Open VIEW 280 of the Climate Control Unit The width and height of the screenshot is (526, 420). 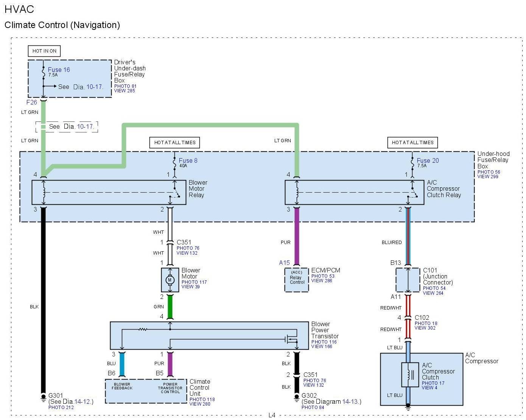[x=200, y=404]
